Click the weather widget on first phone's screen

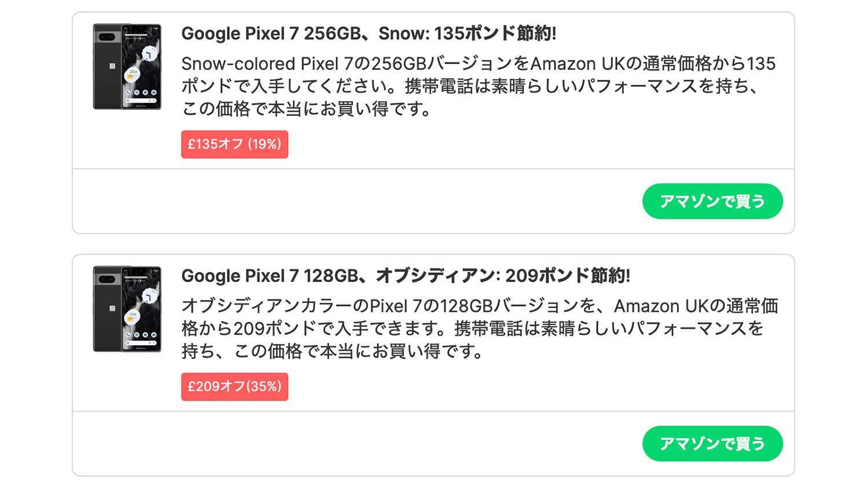click(133, 73)
